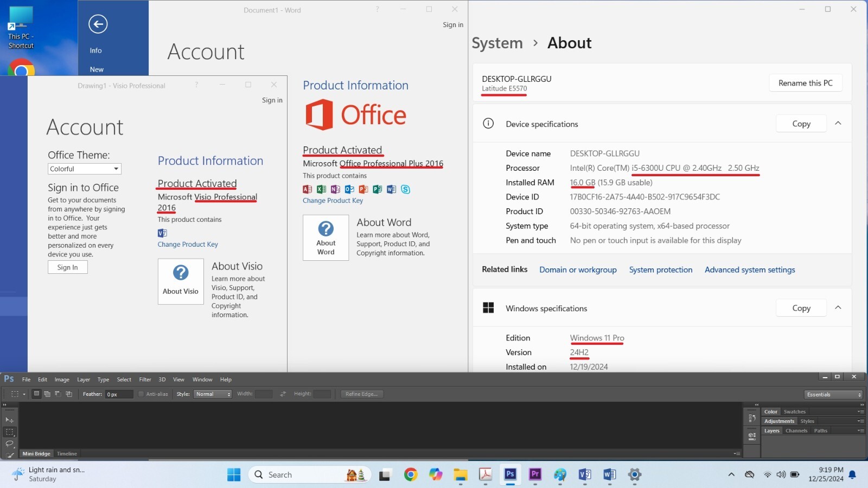Open File Explorer from the taskbar
Screen dimensions: 868x488
pos(461,475)
